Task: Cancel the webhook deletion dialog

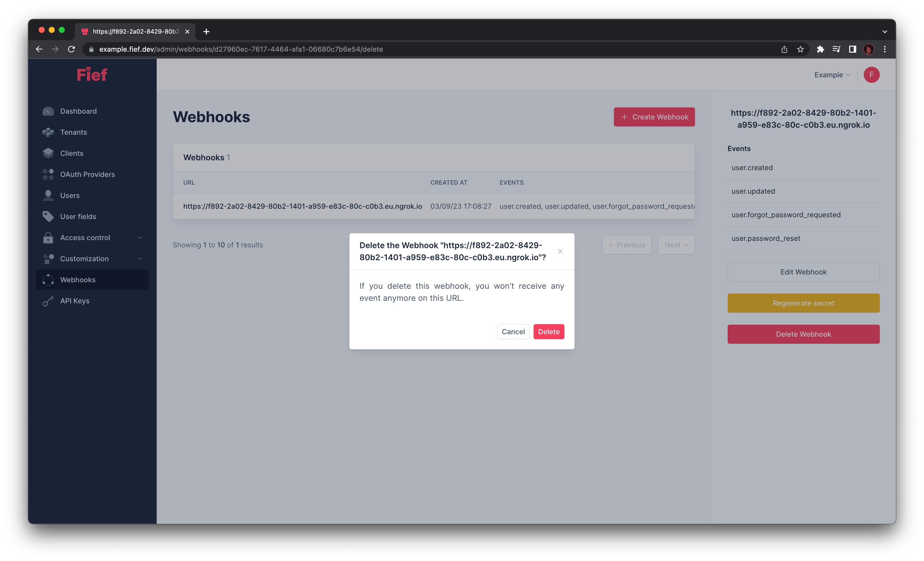Action: pos(513,332)
